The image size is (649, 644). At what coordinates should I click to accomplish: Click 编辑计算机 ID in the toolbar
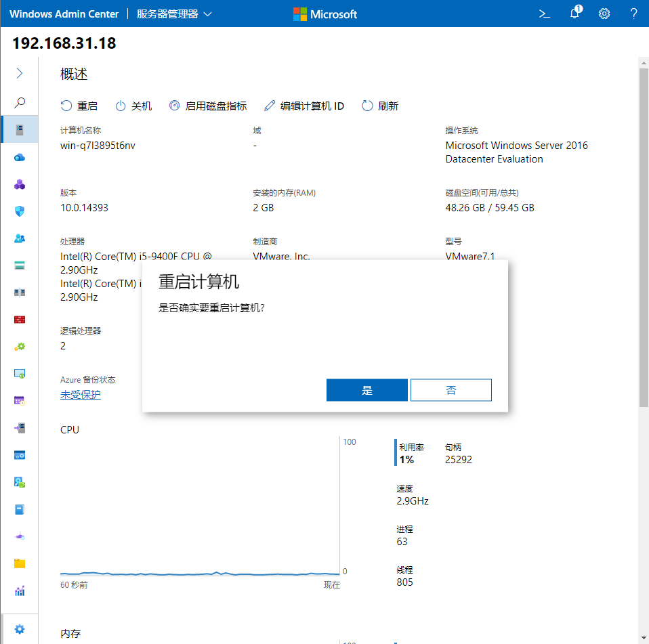click(303, 106)
